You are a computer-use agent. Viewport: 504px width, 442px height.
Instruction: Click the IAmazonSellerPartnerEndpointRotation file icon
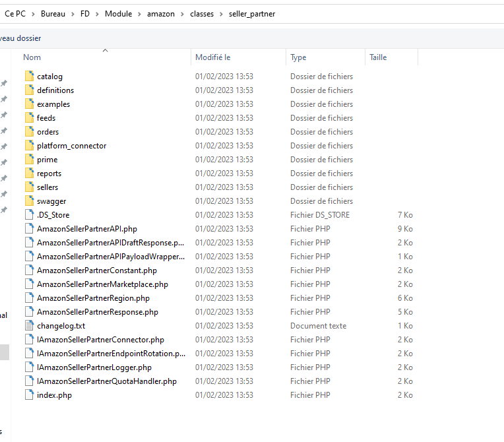29,353
